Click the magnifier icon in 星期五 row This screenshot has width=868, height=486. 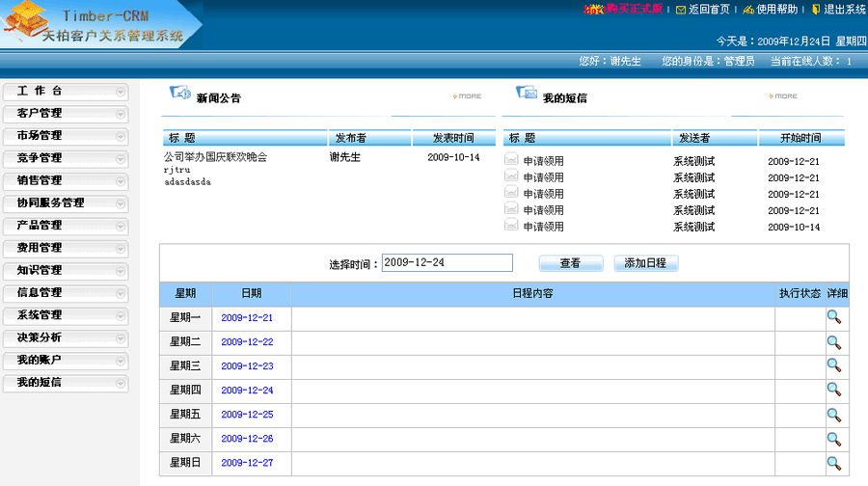click(834, 414)
